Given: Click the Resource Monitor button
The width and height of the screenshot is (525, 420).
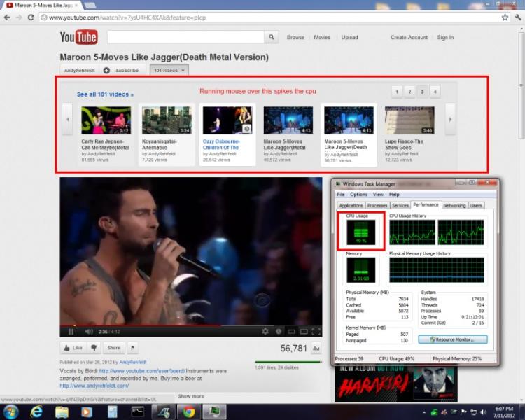Looking at the screenshot, I should tap(451, 339).
